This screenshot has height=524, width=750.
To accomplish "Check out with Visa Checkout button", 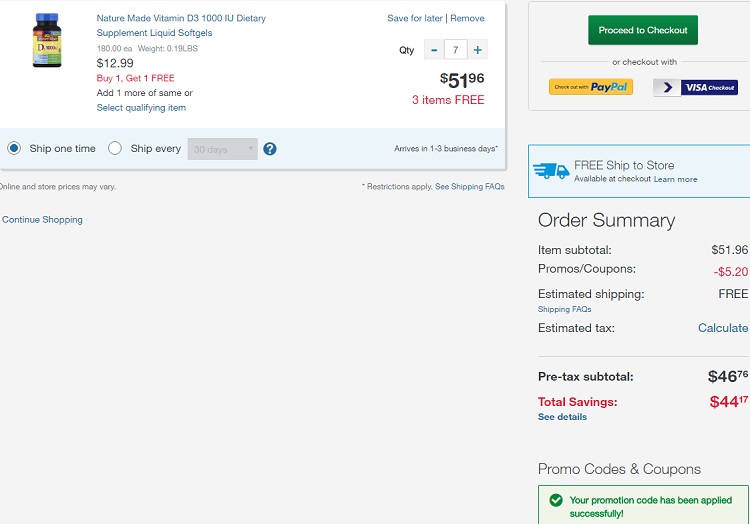I will tap(695, 87).
